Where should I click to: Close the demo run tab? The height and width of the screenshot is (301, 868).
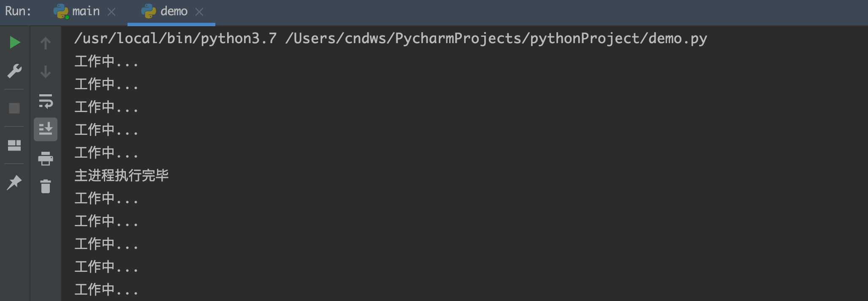point(199,12)
